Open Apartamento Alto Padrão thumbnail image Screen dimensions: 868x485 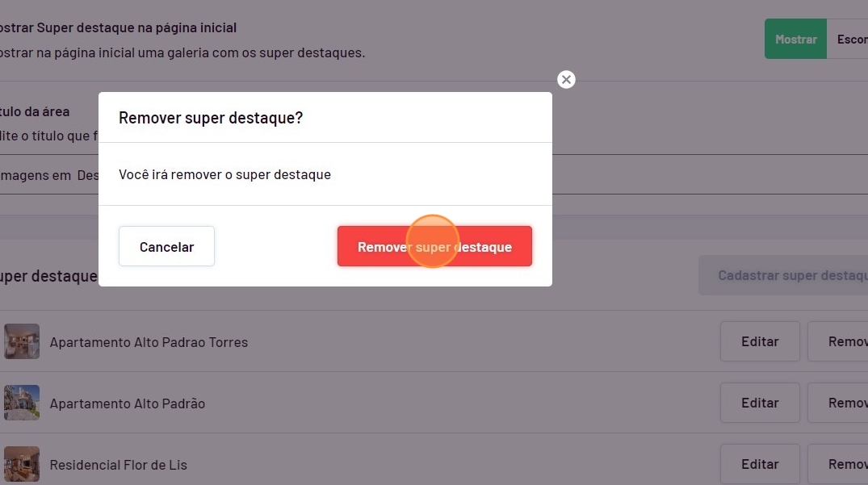tap(22, 403)
